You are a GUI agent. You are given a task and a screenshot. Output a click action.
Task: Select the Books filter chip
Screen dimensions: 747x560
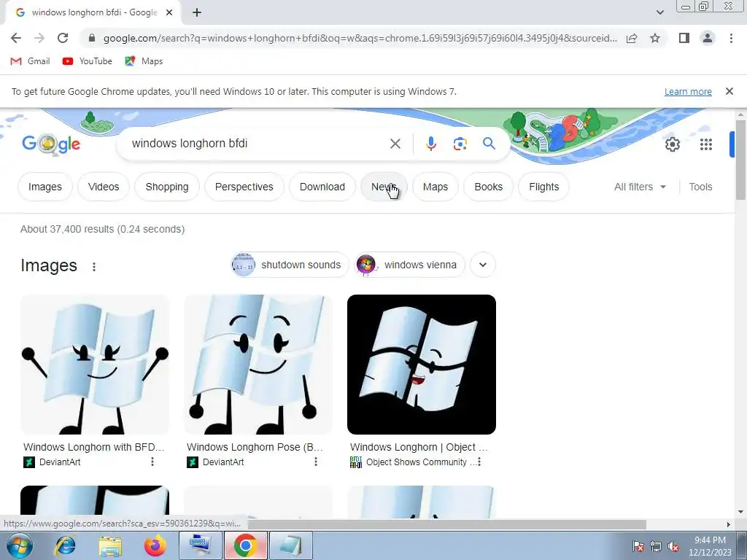coord(488,187)
